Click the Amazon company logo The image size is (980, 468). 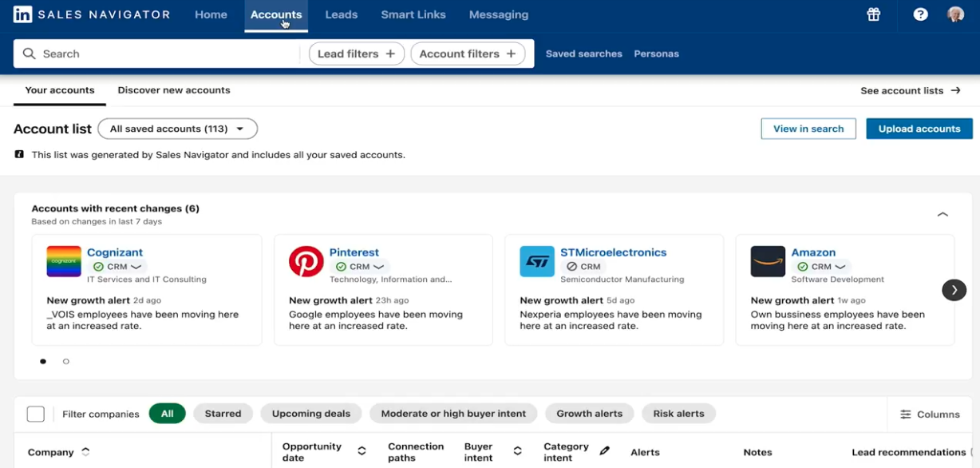[x=768, y=261]
